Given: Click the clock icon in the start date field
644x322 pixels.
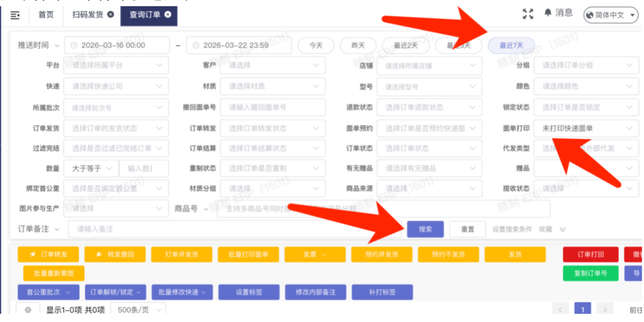Looking at the screenshot, I should coord(74,45).
